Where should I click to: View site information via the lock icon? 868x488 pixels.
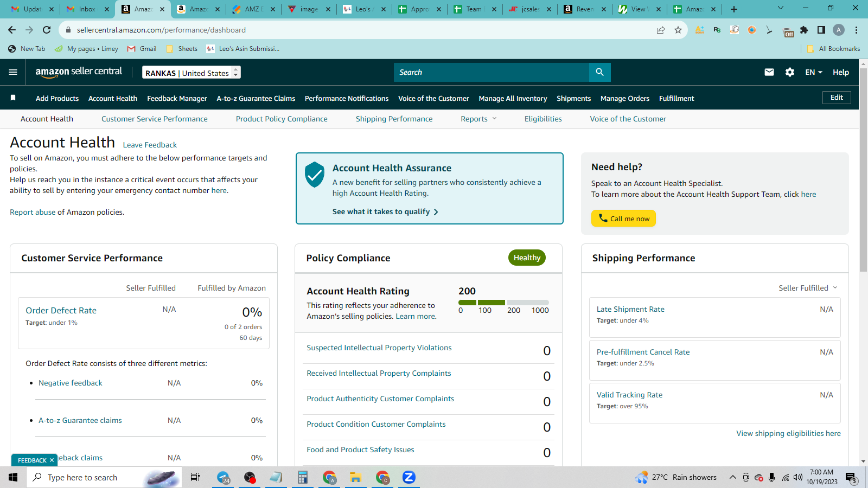click(68, 30)
